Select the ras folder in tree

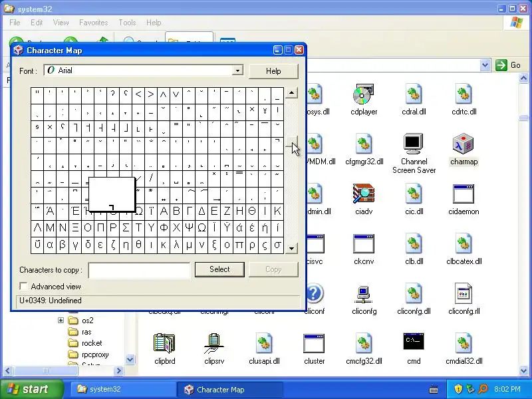coord(80,332)
